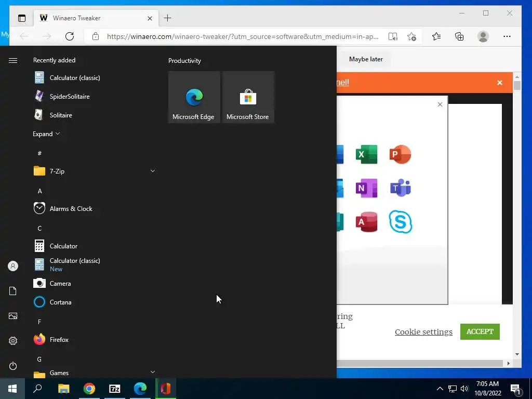Open Calculator (classic) marked New
The image size is (532, 399).
[x=67, y=264]
